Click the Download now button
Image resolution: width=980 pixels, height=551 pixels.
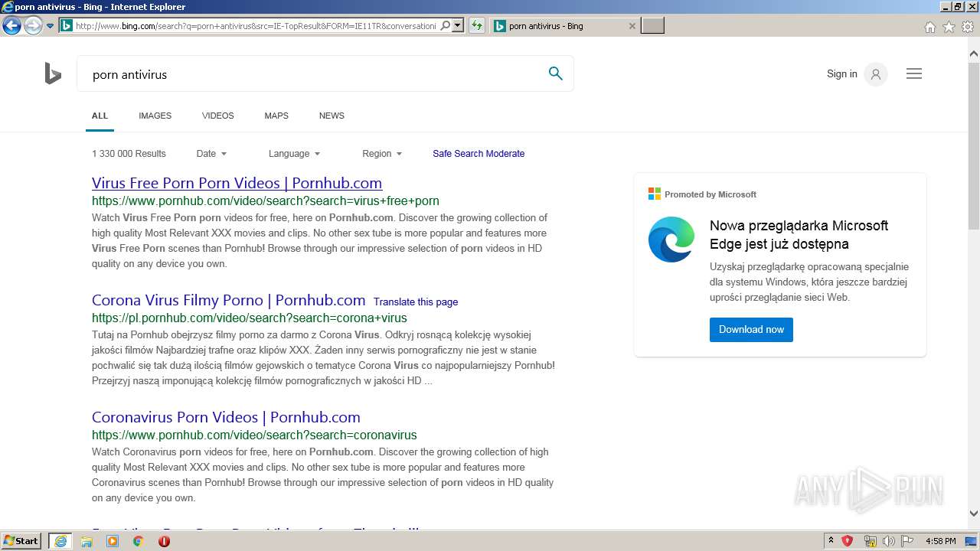point(751,329)
